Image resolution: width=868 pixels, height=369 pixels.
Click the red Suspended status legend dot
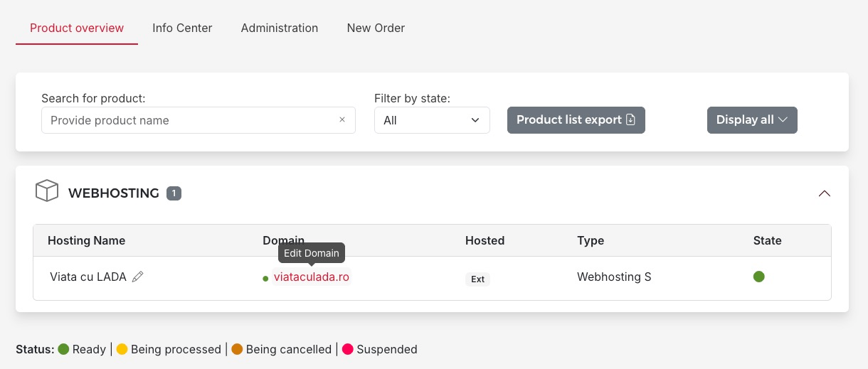tap(348, 349)
